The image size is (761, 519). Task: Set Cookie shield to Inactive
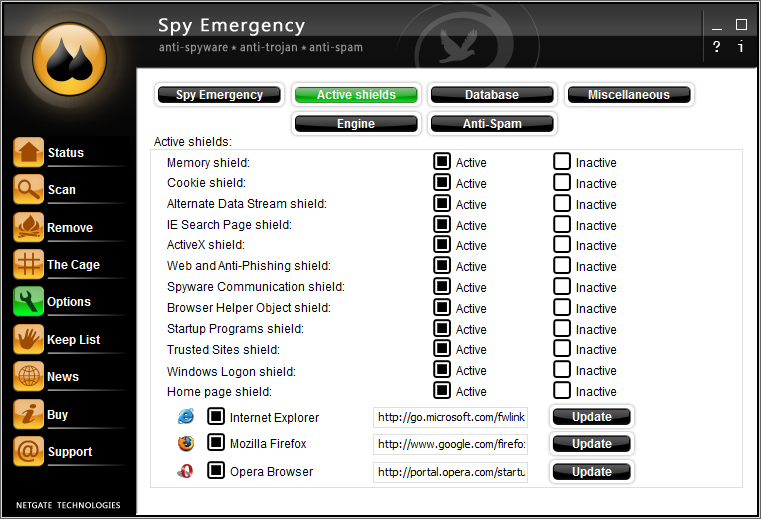pos(562,182)
